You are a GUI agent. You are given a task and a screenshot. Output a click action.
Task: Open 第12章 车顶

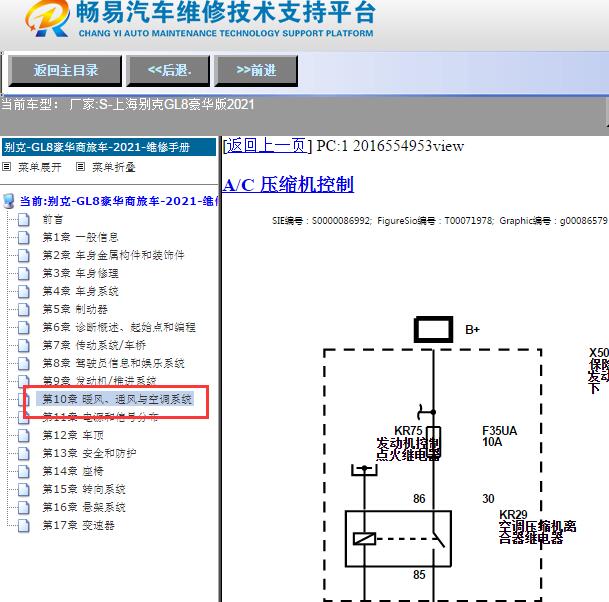[x=73, y=435]
